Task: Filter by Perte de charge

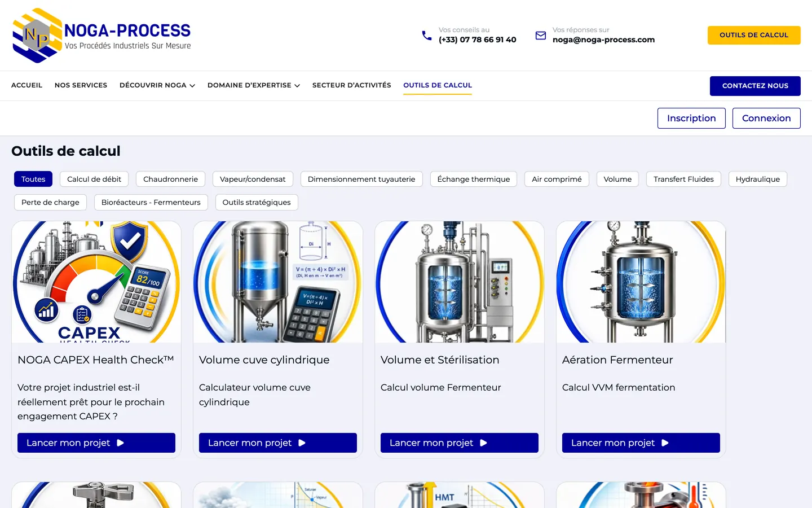Action: click(50, 202)
